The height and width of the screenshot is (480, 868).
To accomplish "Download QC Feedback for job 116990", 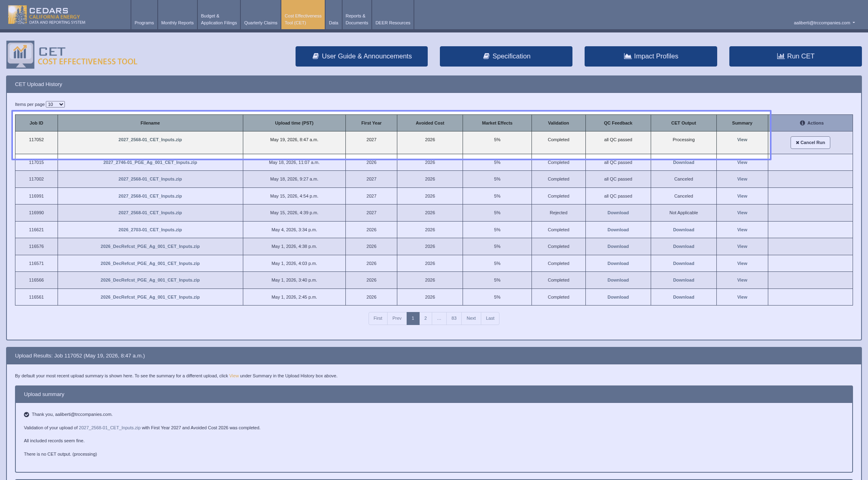I will [618, 213].
